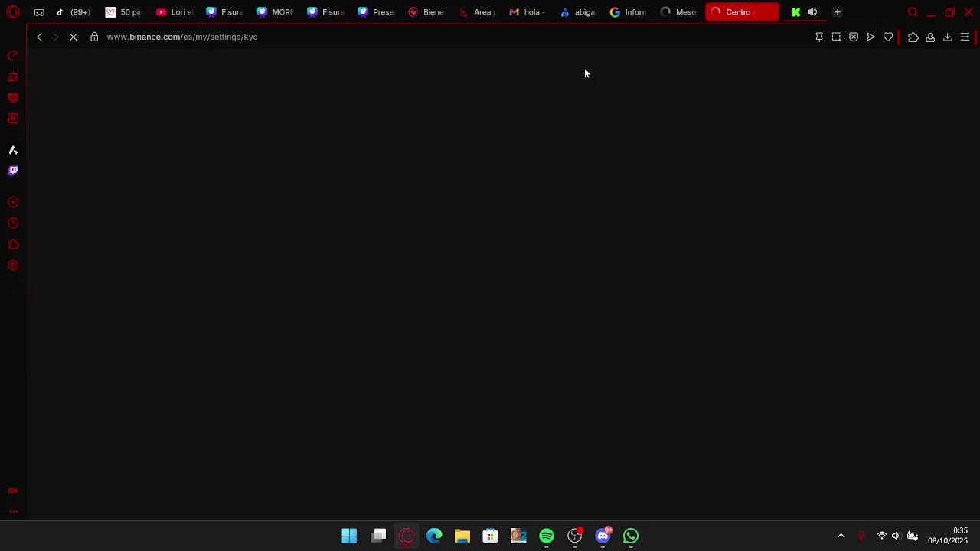The height and width of the screenshot is (551, 980).
Task: Stop loading the page with the X button
Action: (x=73, y=37)
